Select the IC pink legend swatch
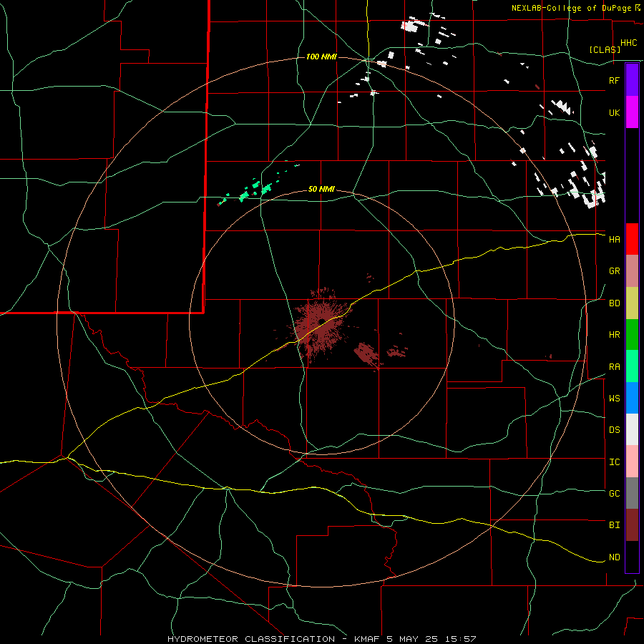 (632, 462)
